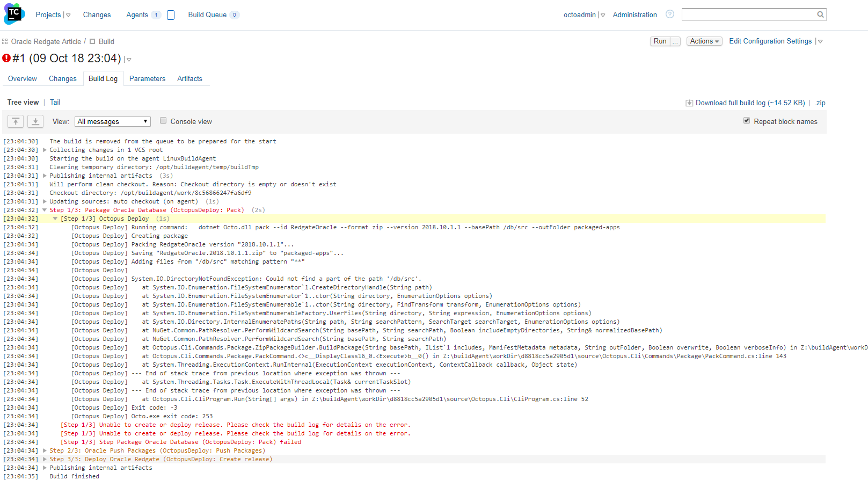The height and width of the screenshot is (502, 868).
Task: Click the help question mark icon
Action: [x=669, y=14]
